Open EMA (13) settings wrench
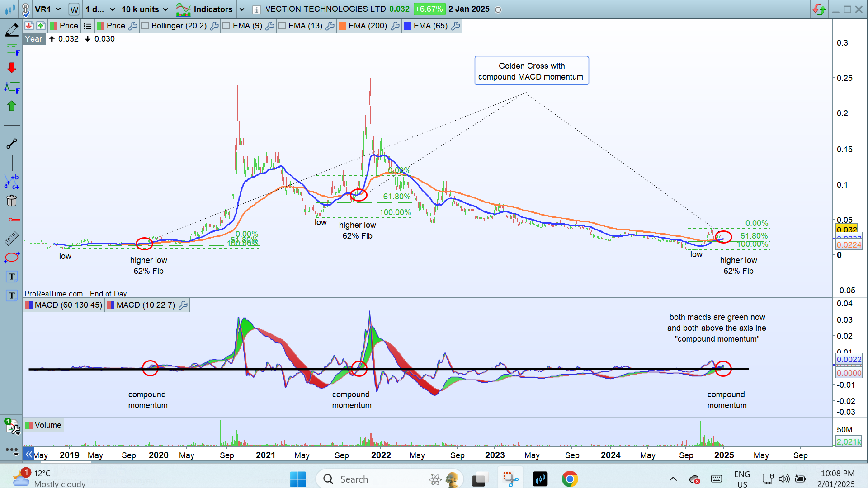This screenshot has height=488, width=868. [x=330, y=26]
